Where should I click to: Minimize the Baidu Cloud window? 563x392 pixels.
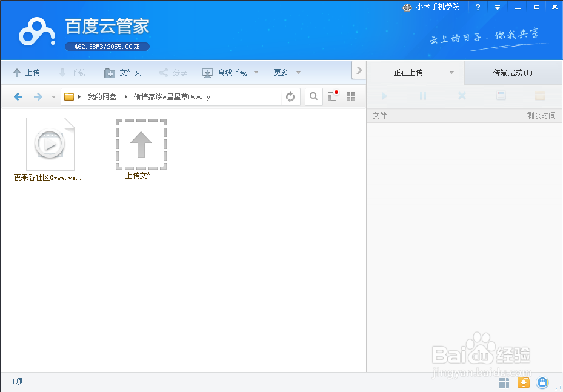pos(518,7)
